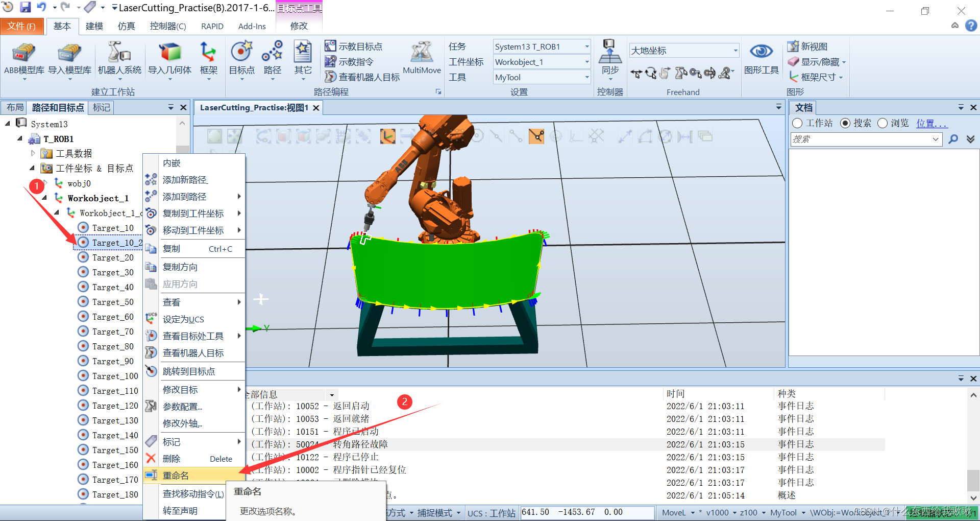This screenshot has height=521, width=980.
Task: Click 新视图 new view
Action: click(x=807, y=46)
